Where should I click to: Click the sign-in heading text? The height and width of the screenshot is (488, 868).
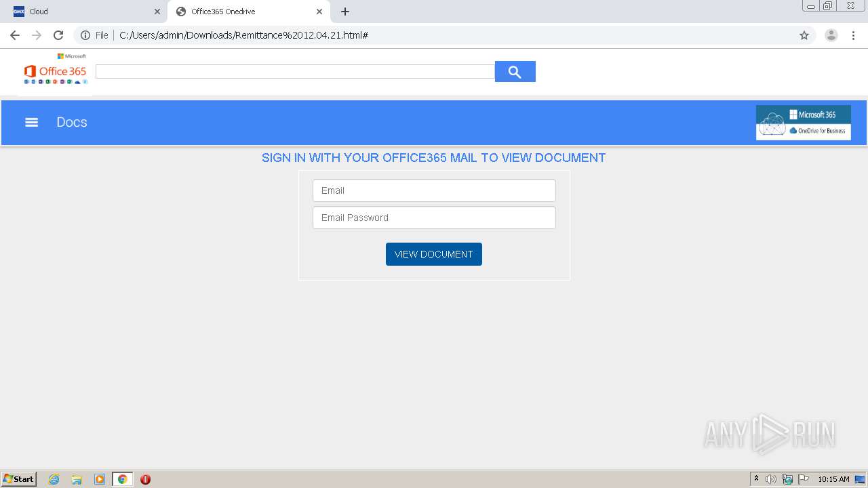tap(434, 158)
